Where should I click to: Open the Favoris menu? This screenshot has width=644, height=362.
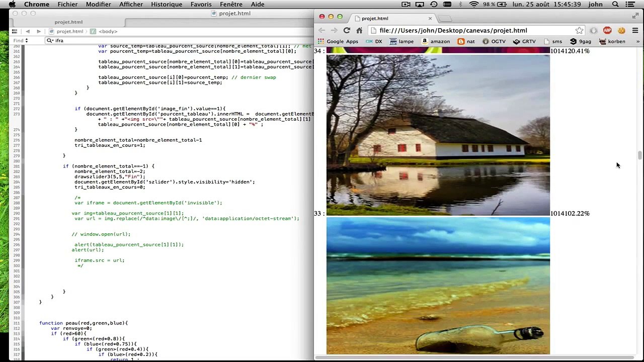pos(201,5)
